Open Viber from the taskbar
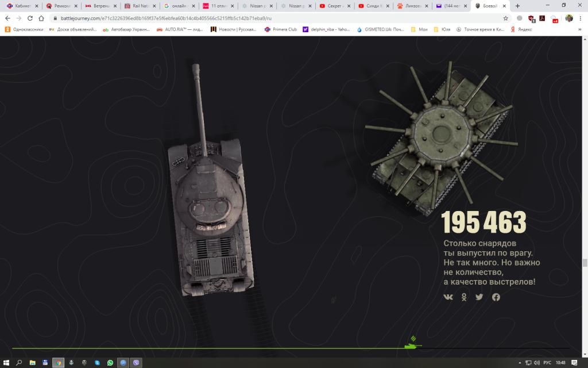 [136, 363]
